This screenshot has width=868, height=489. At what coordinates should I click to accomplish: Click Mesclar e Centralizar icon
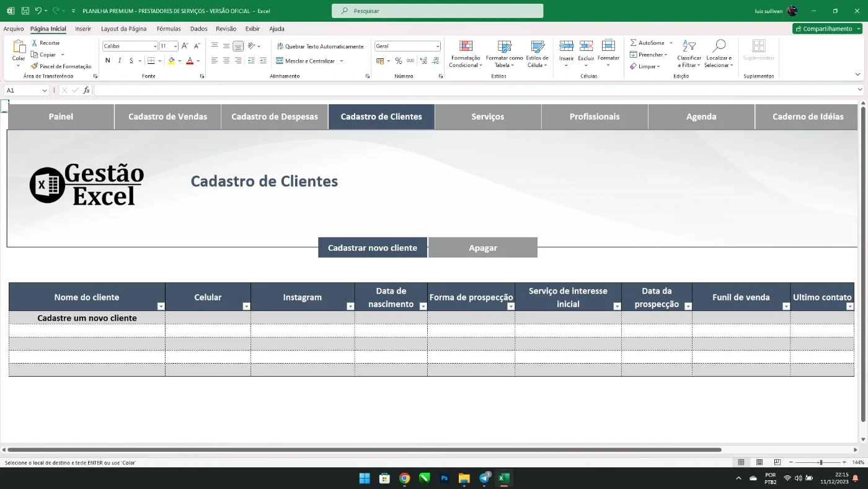coord(280,61)
